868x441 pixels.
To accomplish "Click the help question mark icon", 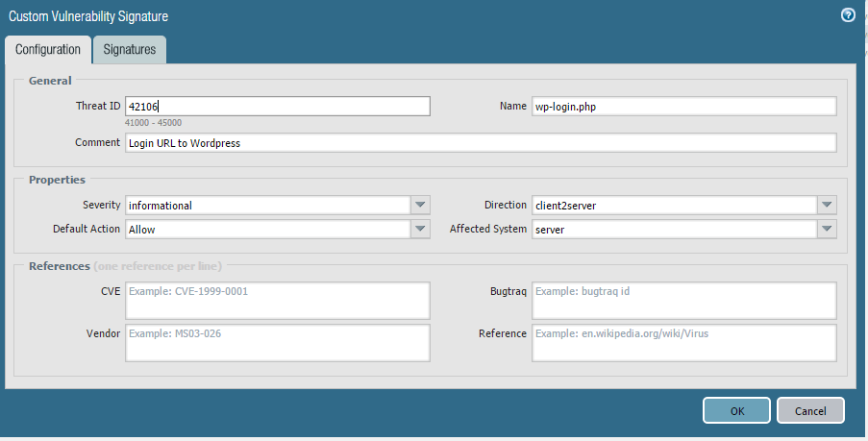I will pos(848,15).
